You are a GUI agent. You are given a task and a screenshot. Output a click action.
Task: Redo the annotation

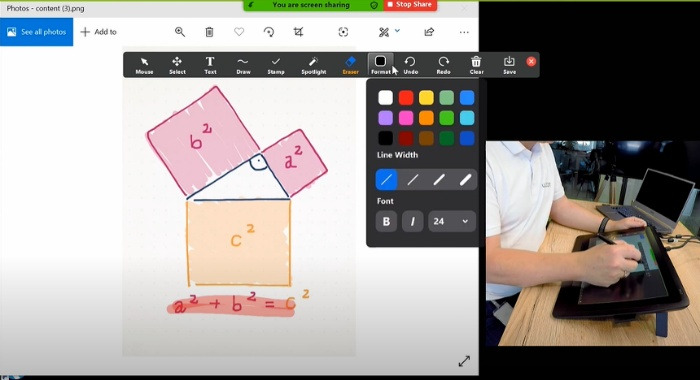coord(443,65)
